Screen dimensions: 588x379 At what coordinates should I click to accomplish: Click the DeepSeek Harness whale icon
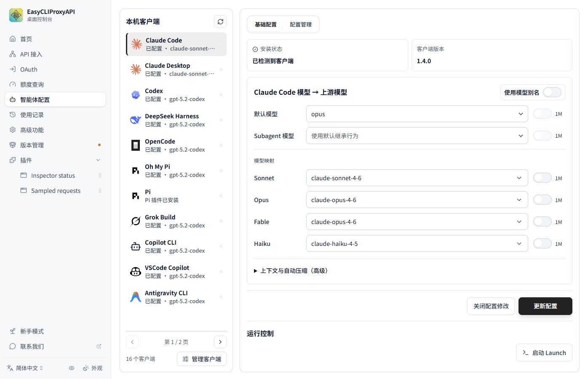(136, 120)
